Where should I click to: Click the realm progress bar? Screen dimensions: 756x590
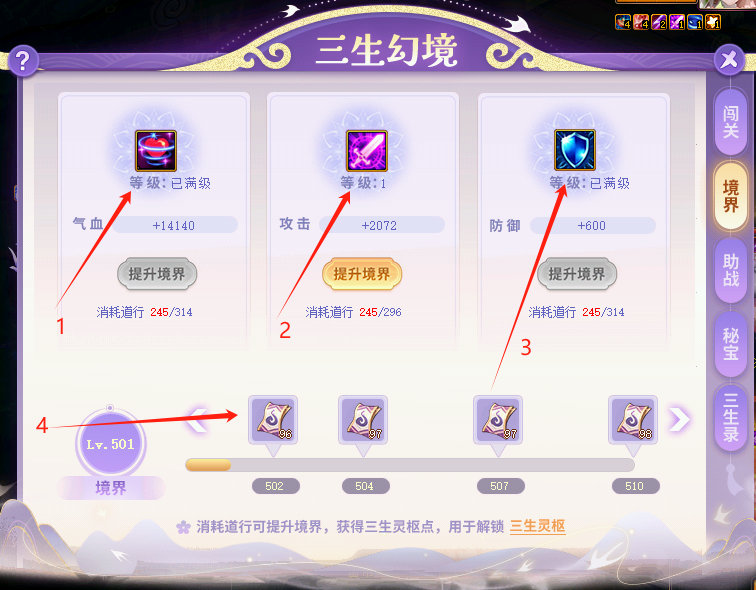[410, 465]
